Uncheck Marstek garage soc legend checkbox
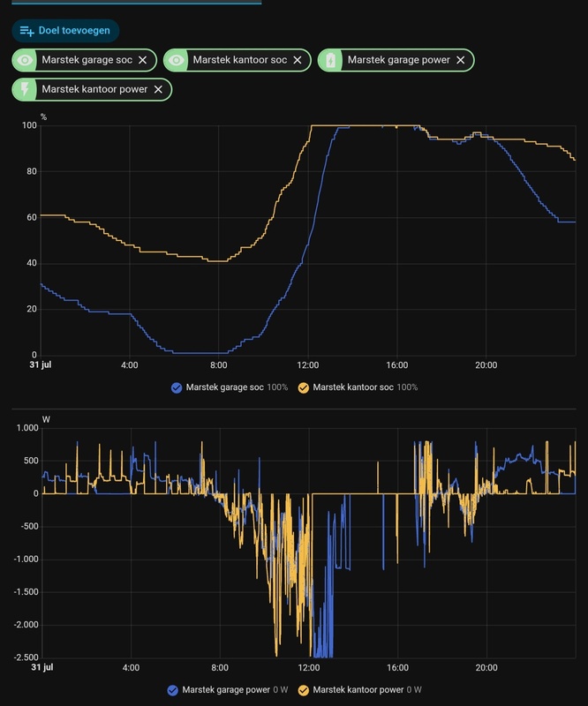Viewport: 588px width, 706px height. point(177,387)
